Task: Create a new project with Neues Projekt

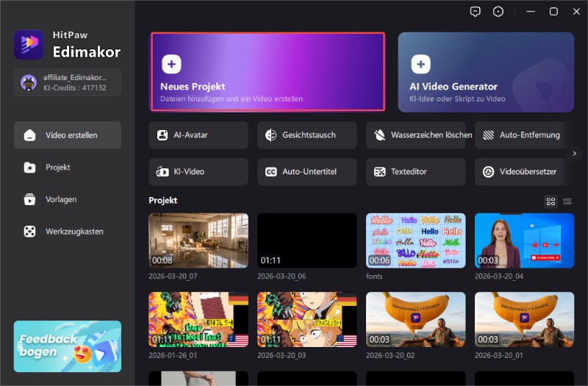Action: tap(268, 72)
